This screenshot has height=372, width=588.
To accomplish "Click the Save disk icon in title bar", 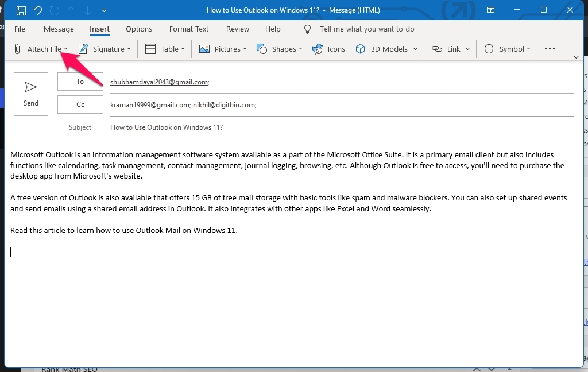I will click(21, 10).
